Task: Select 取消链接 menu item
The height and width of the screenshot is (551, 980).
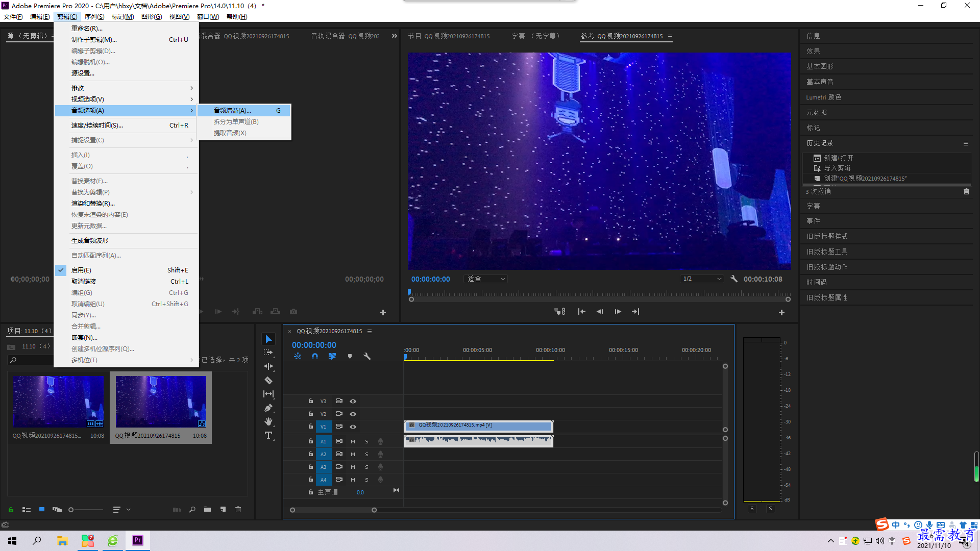Action: 127,281
